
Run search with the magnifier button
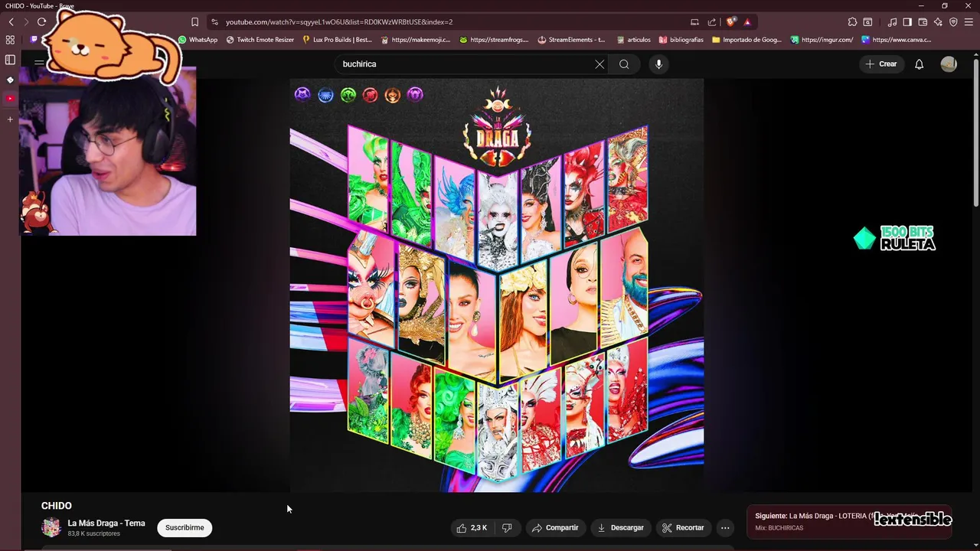click(624, 64)
